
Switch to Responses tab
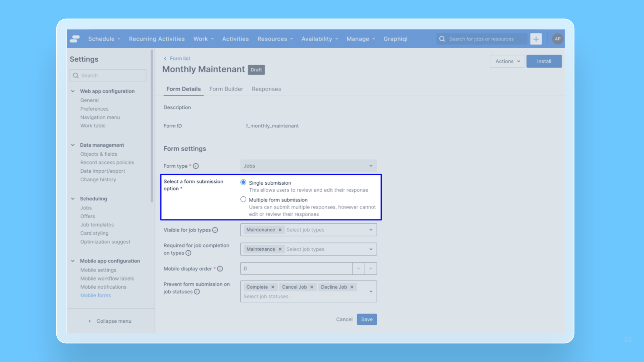tap(266, 89)
